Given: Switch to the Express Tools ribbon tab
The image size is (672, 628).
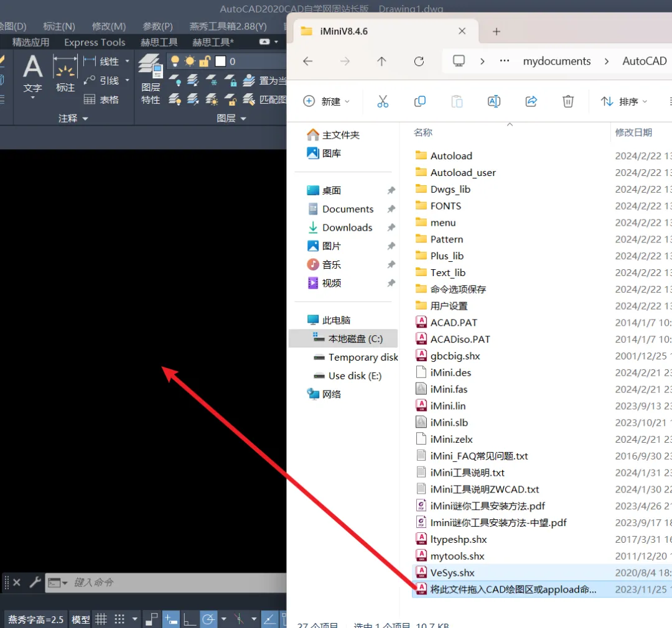Looking at the screenshot, I should [x=95, y=42].
